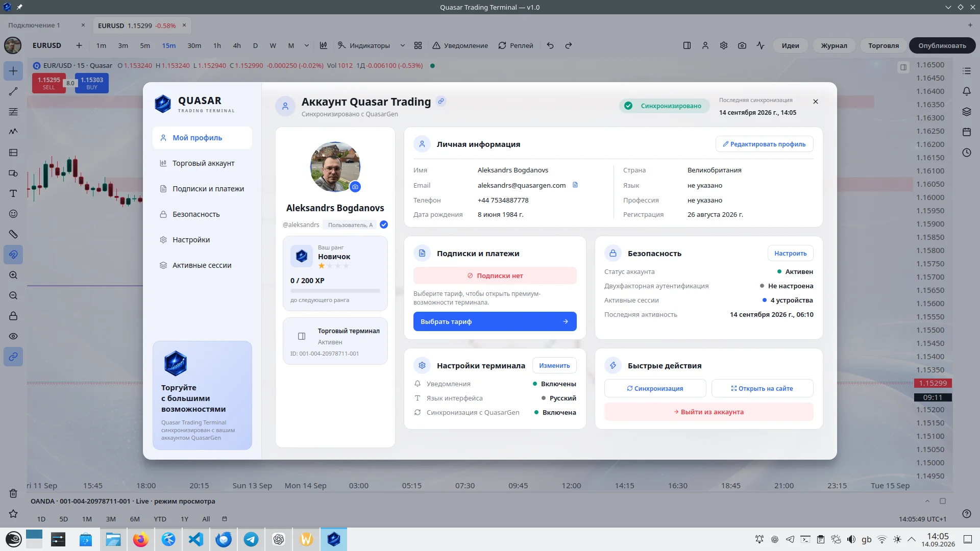Open the chart type candles icon in toolbar
The width and height of the screenshot is (980, 551).
323,45
